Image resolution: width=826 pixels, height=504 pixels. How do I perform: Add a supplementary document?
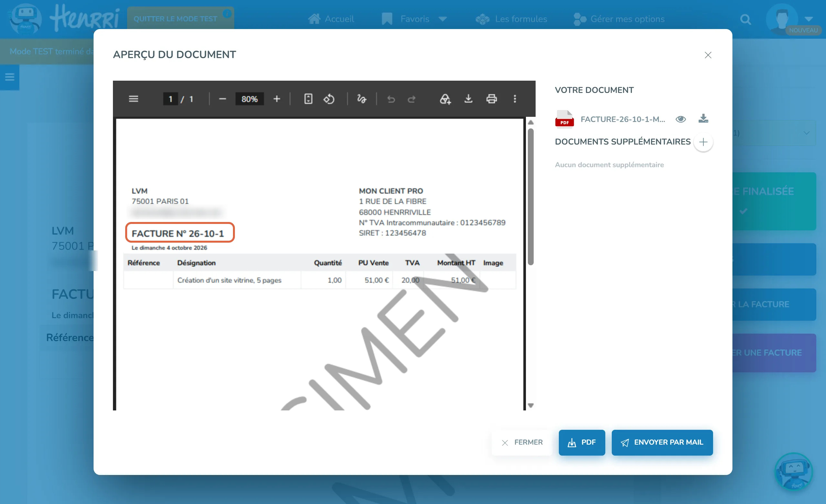pos(703,142)
